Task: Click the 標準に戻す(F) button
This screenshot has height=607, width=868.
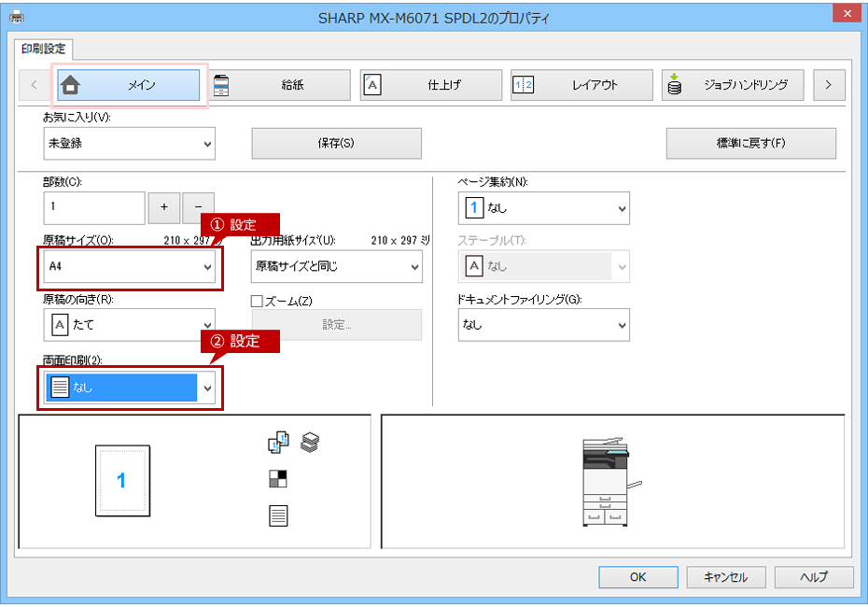Action: point(751,144)
